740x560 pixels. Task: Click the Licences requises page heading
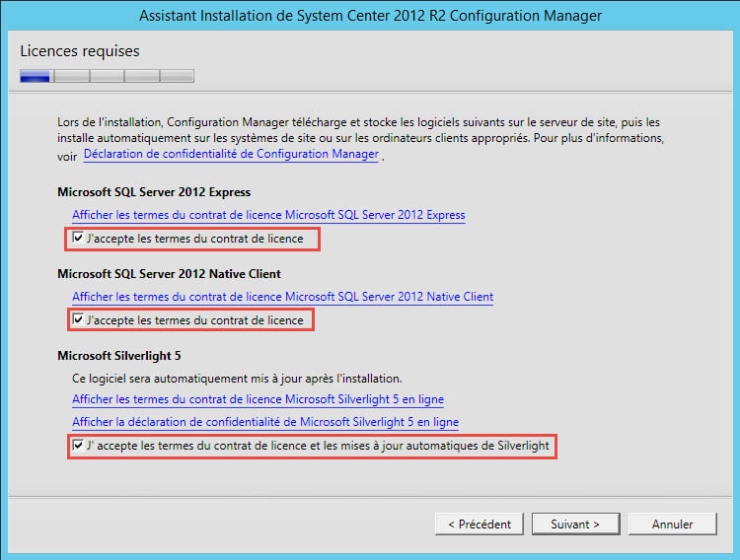[x=80, y=51]
